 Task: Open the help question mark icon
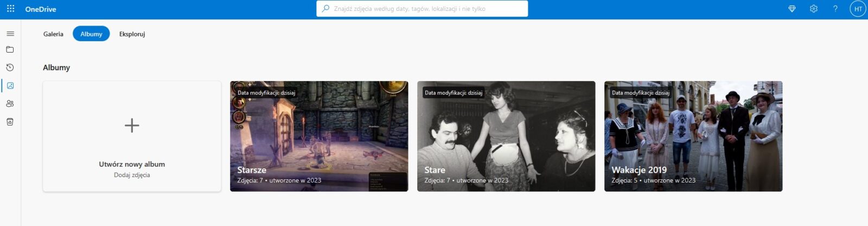835,9
